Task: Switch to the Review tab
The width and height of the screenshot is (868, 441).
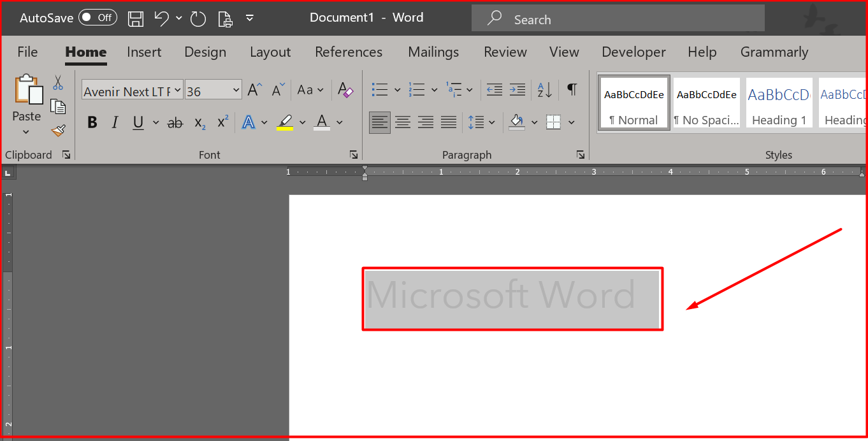Action: point(505,52)
